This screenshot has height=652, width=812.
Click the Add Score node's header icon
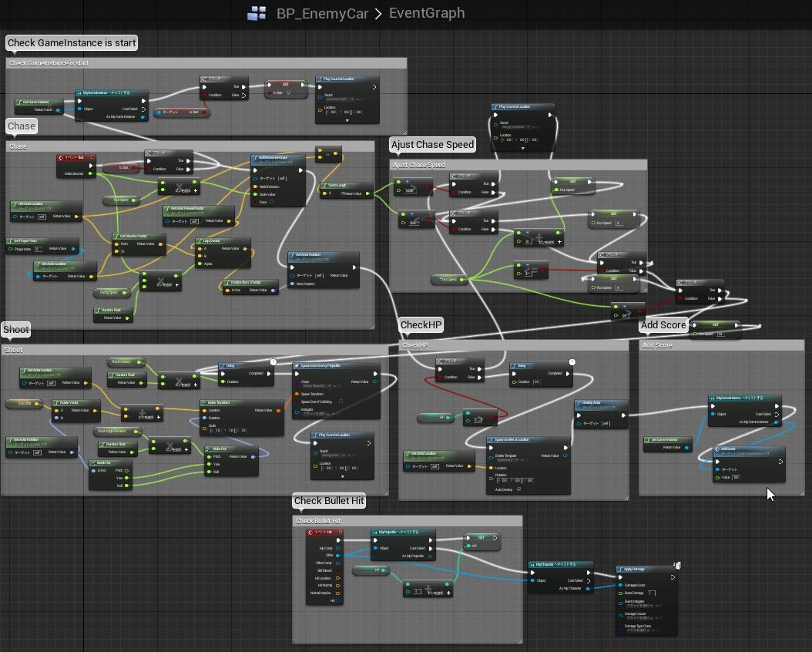717,449
